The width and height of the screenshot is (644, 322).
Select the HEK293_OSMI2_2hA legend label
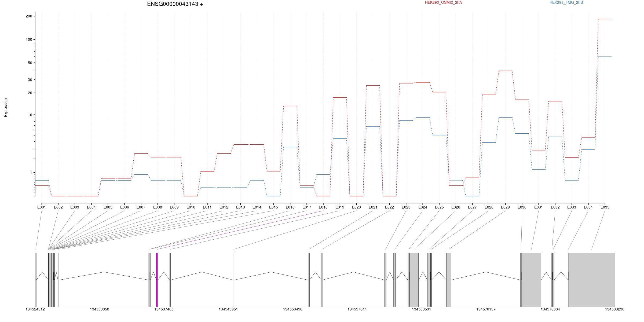point(443,2)
